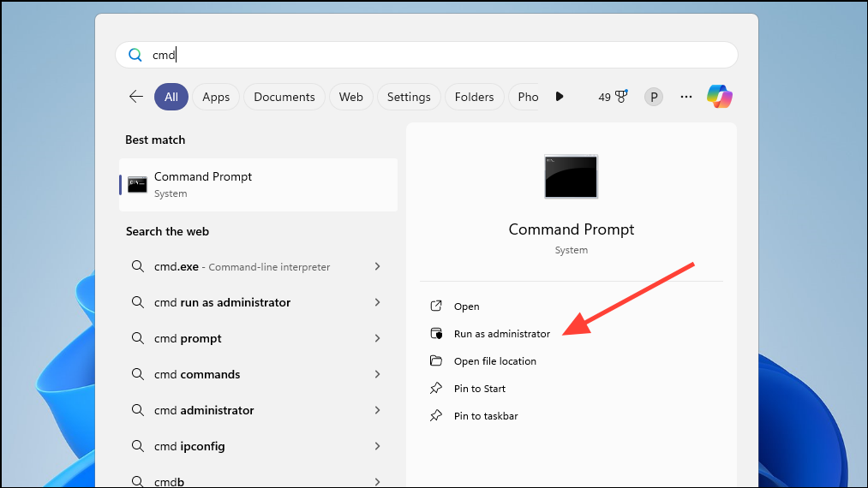This screenshot has height=488, width=868.
Task: Choose Open file location text
Action: coord(495,361)
